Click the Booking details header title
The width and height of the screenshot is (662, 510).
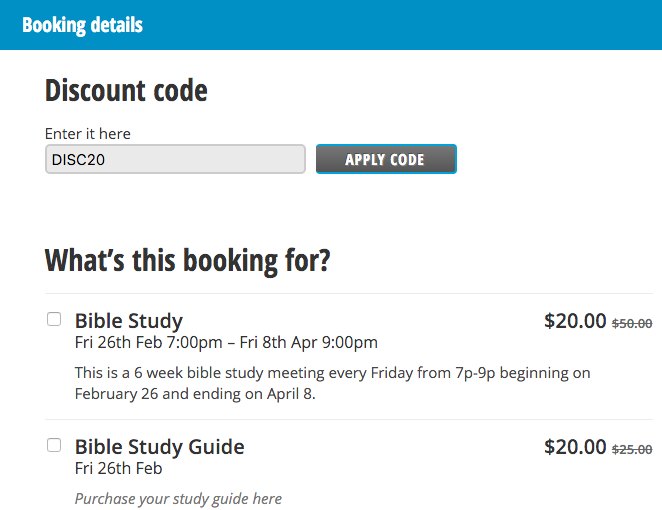[82, 25]
